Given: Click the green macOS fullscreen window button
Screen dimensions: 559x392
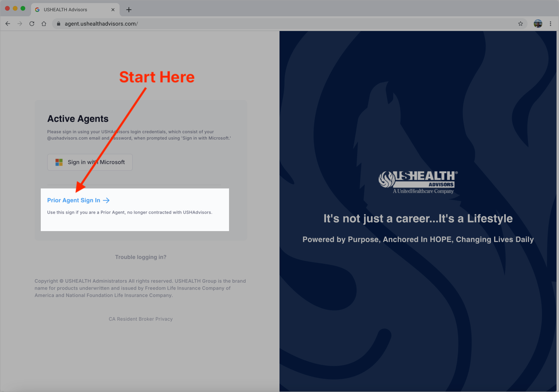Looking at the screenshot, I should [23, 8].
